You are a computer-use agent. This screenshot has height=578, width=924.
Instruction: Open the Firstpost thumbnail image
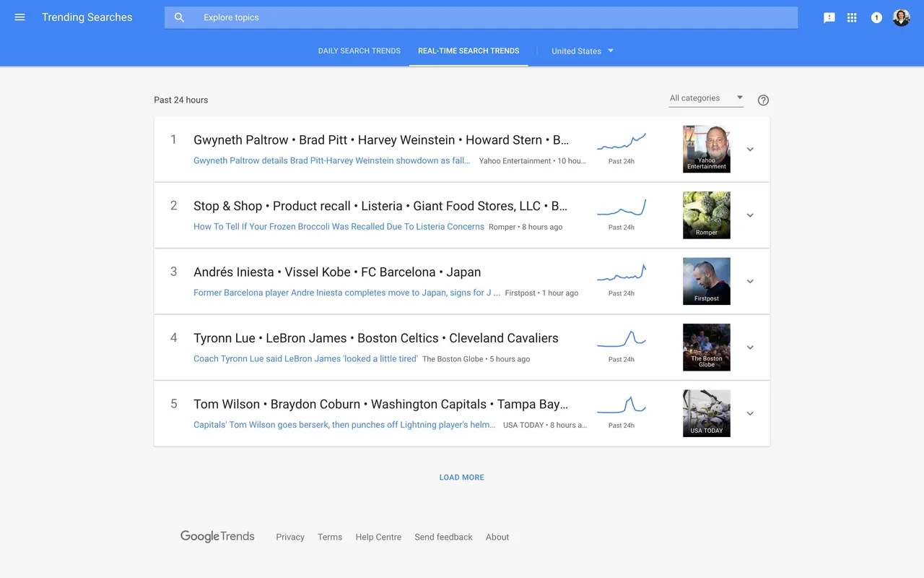pos(707,281)
